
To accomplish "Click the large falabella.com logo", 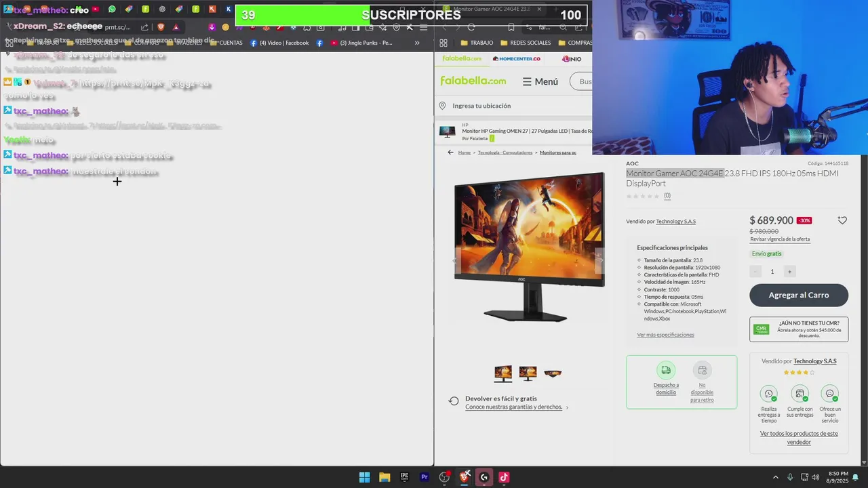I will tap(473, 81).
